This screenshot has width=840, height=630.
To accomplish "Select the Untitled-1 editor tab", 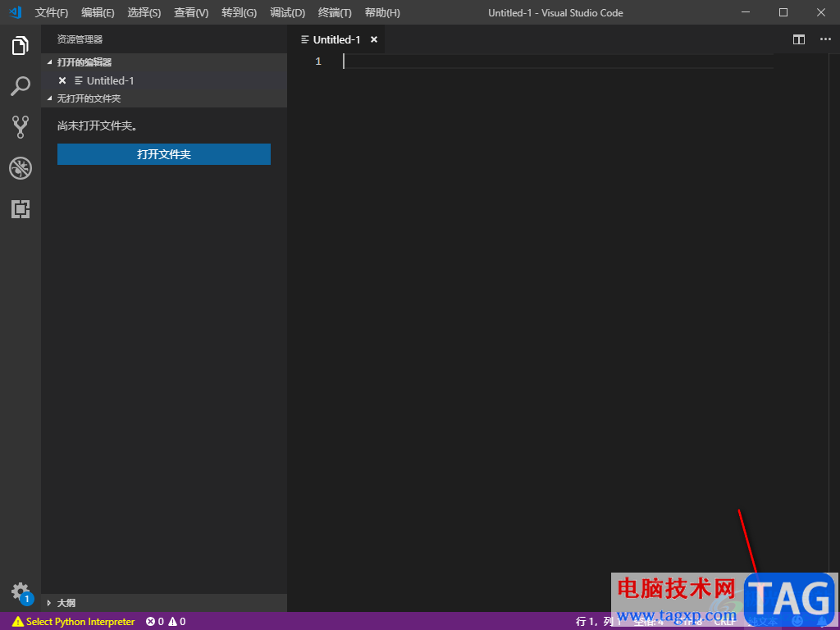I will point(336,39).
